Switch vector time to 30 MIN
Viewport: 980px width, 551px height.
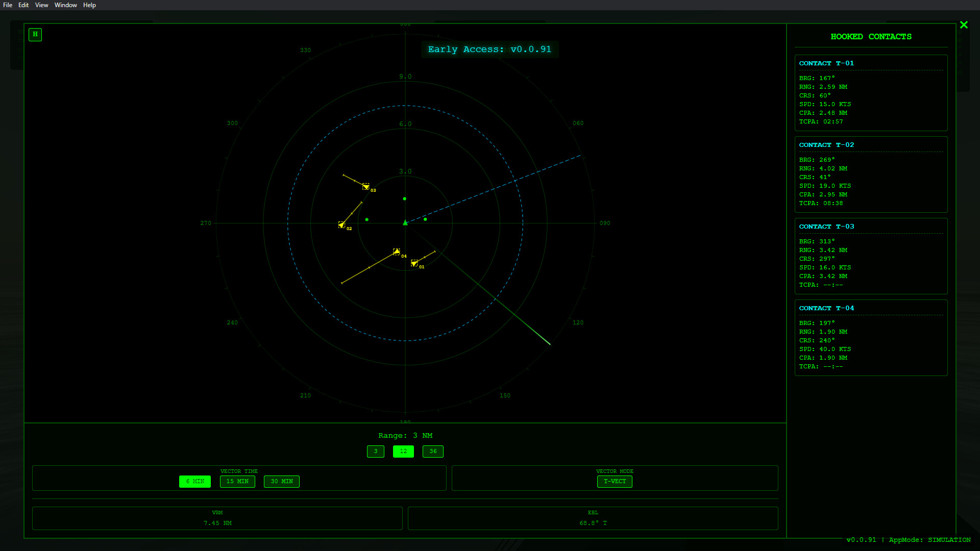281,481
